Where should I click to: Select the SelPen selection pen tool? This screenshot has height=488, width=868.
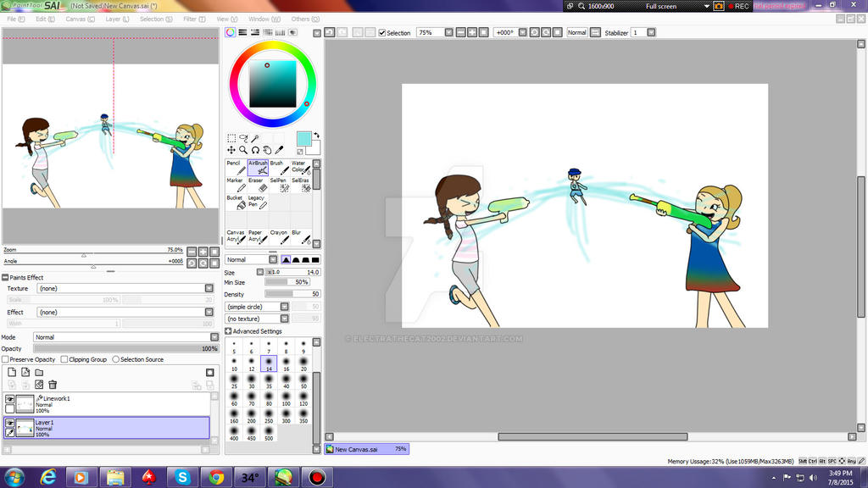279,184
